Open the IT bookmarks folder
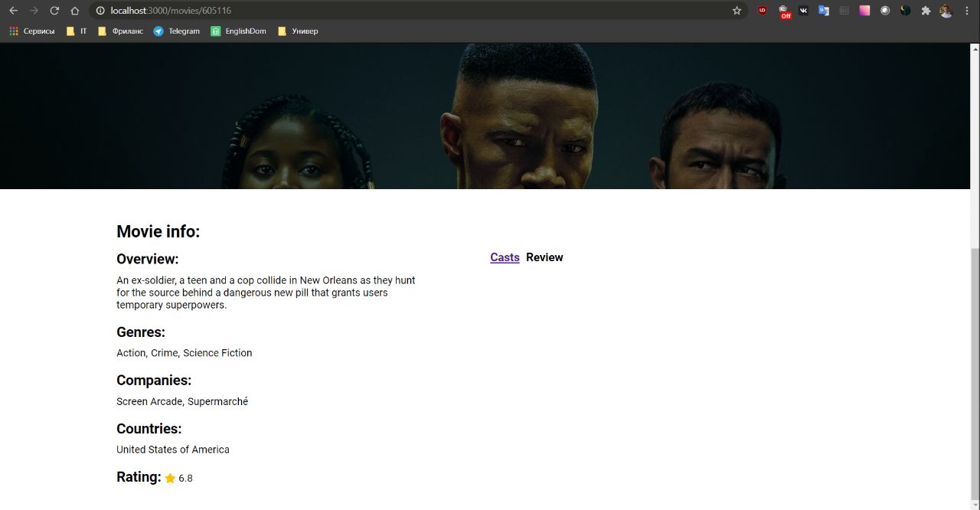Viewport: 980px width, 510px height. [77, 31]
